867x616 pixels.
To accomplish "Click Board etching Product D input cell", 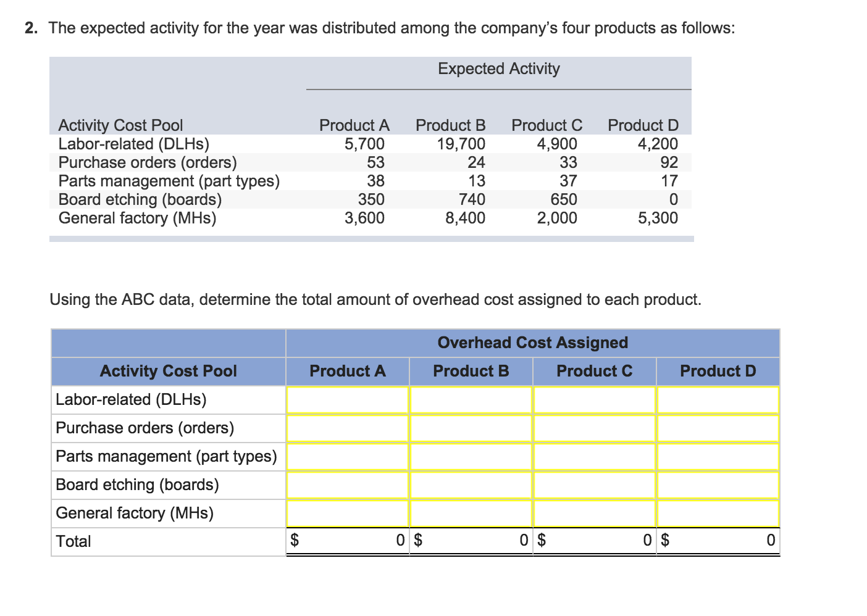I will 718,485.
